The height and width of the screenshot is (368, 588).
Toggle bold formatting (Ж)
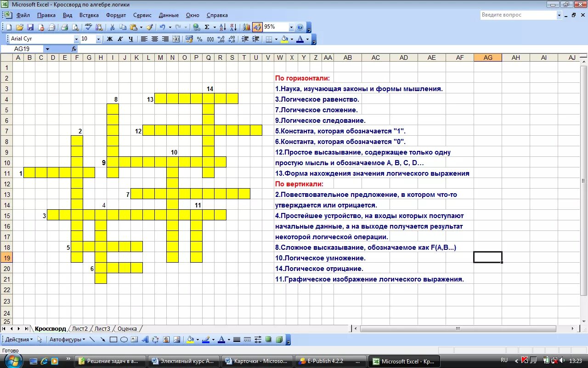[x=110, y=39]
